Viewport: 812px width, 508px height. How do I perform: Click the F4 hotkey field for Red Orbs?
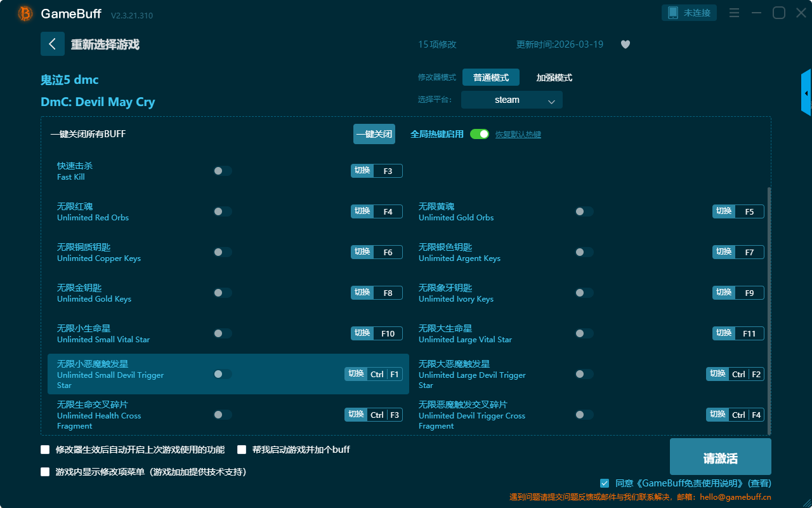388,211
